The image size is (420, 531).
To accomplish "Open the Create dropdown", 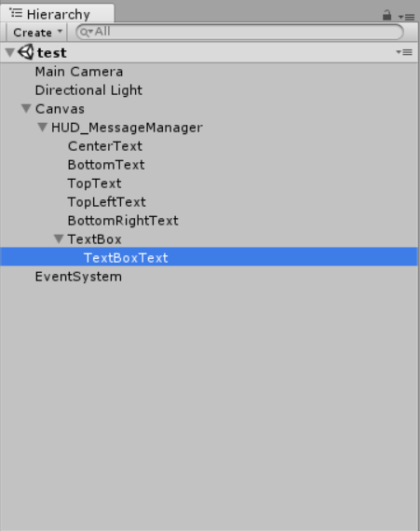I will point(37,33).
